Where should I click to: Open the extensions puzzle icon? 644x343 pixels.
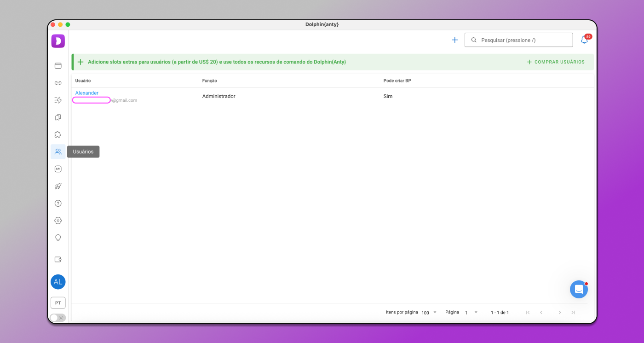click(58, 134)
